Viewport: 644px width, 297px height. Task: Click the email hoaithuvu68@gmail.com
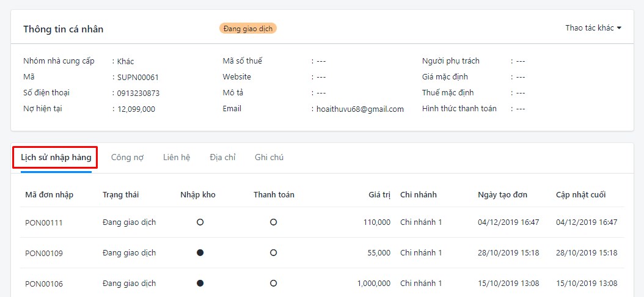360,109
